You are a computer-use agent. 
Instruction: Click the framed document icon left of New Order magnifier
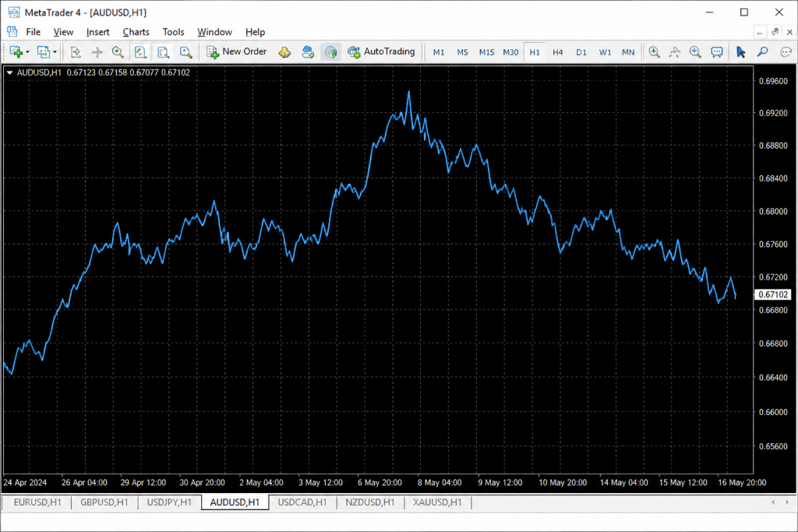[x=163, y=52]
